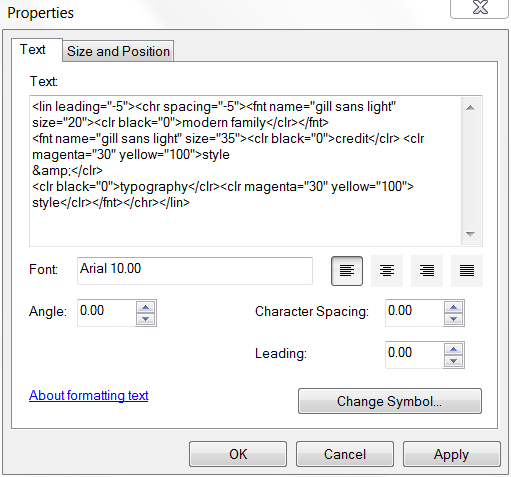Decrease Angle value with down arrow
Image resolution: width=511 pixels, height=477 pixels.
[146, 319]
